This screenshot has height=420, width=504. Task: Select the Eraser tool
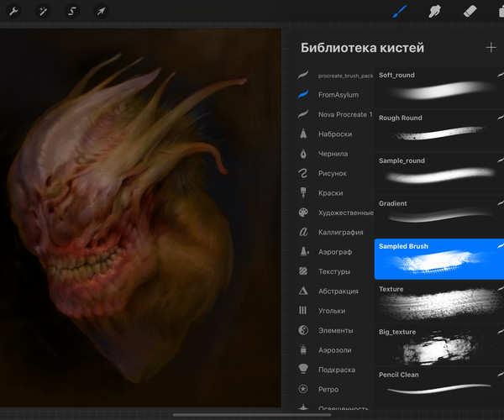pos(470,12)
